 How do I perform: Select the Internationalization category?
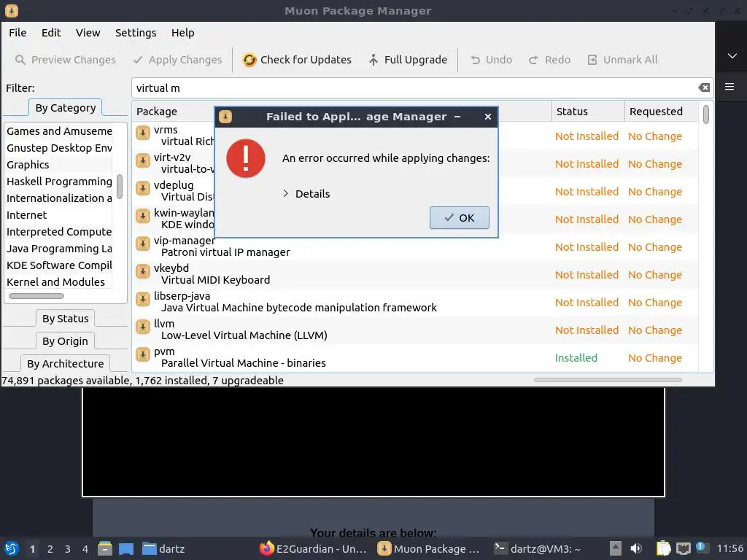(59, 198)
